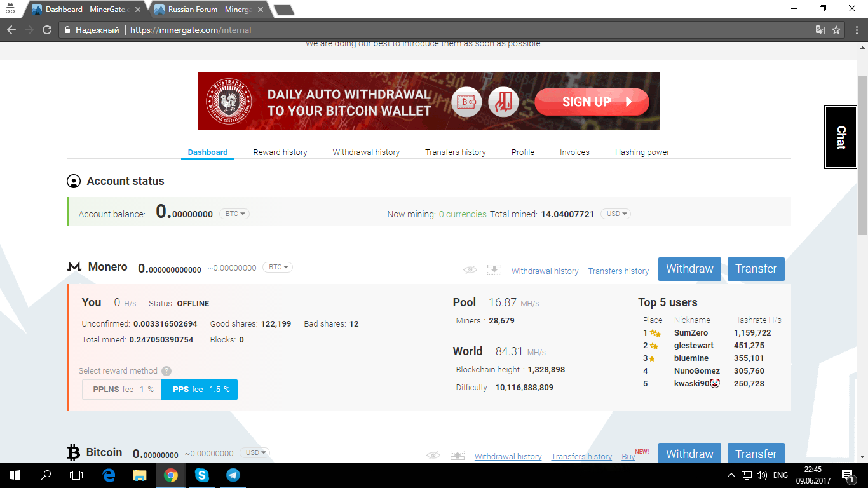Viewport: 868px width, 488px height.
Task: Switch the ENG input language indicator
Action: [x=780, y=475]
